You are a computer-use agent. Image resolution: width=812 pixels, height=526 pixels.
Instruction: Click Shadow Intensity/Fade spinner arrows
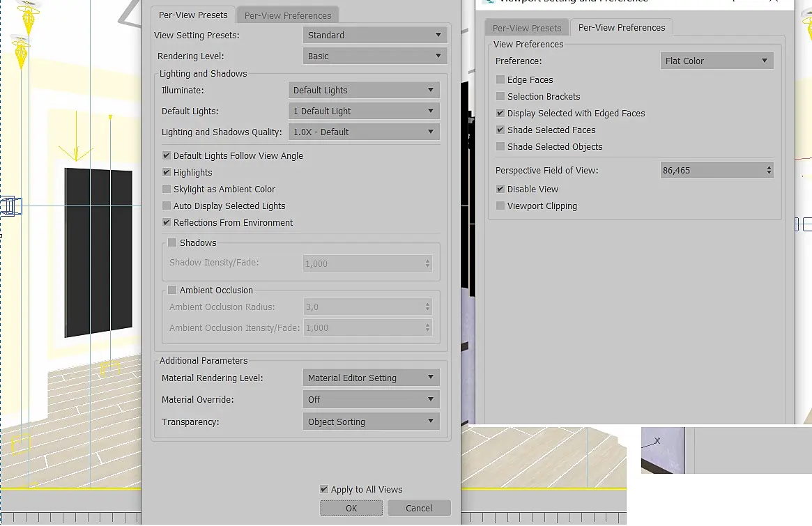(x=428, y=263)
